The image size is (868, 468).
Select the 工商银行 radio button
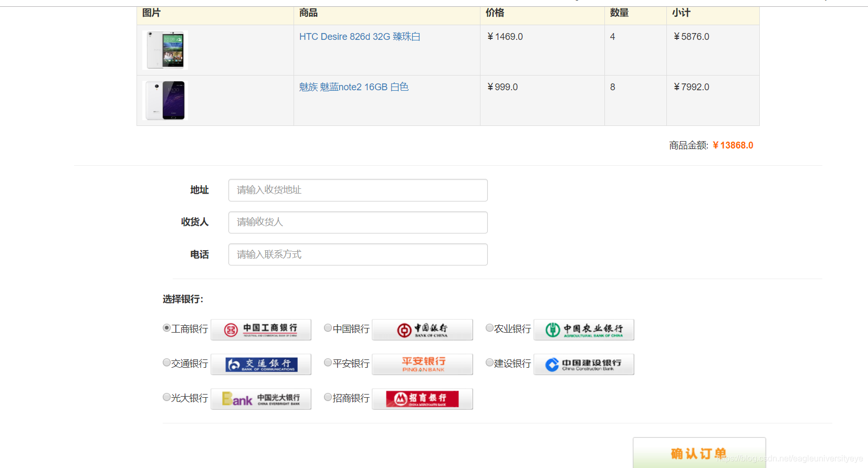(166, 328)
